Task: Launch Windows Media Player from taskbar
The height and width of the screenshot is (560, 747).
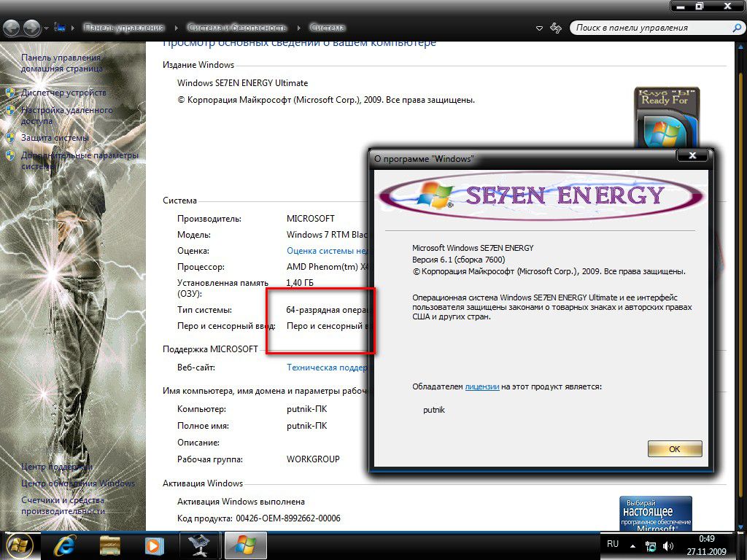Action: [x=154, y=545]
